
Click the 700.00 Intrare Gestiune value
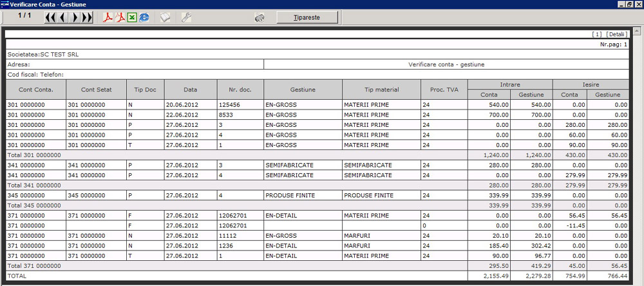(542, 115)
